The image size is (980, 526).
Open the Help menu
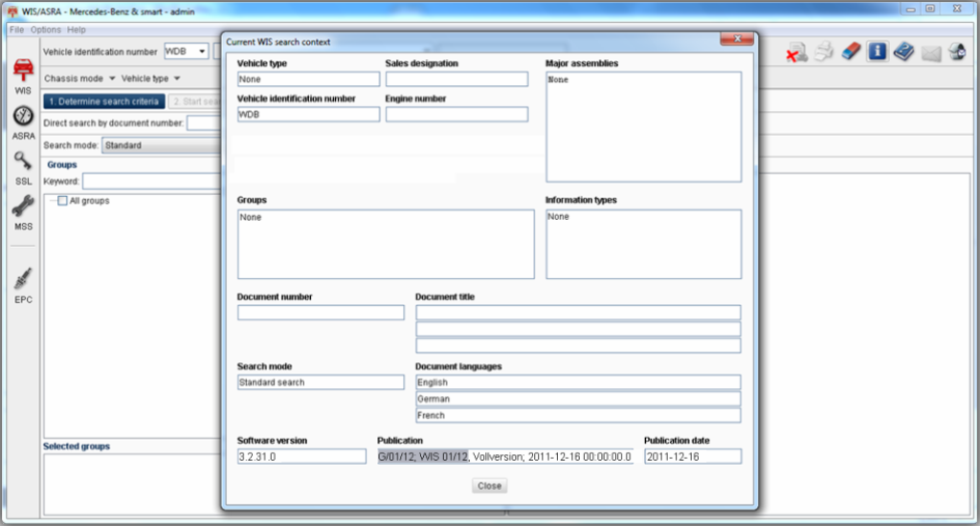point(77,30)
